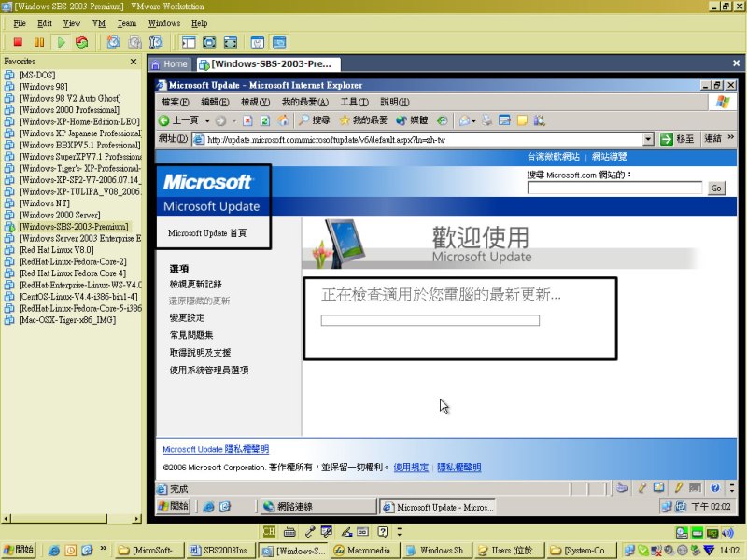Open the VMware File menu
Viewport: 747px width, 560px height.
(x=20, y=23)
